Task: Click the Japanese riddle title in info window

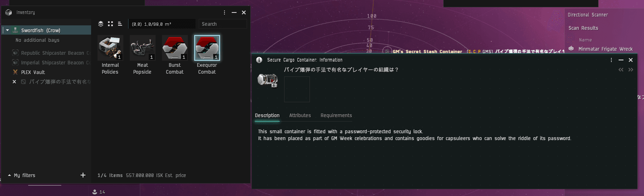Action: [341, 70]
